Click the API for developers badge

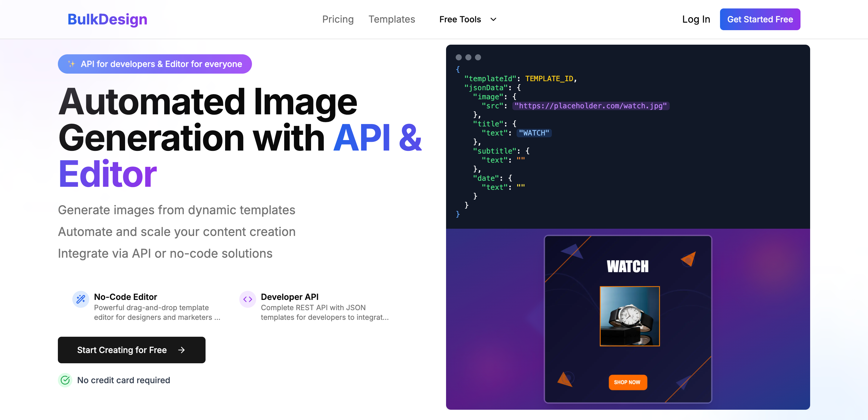[155, 64]
